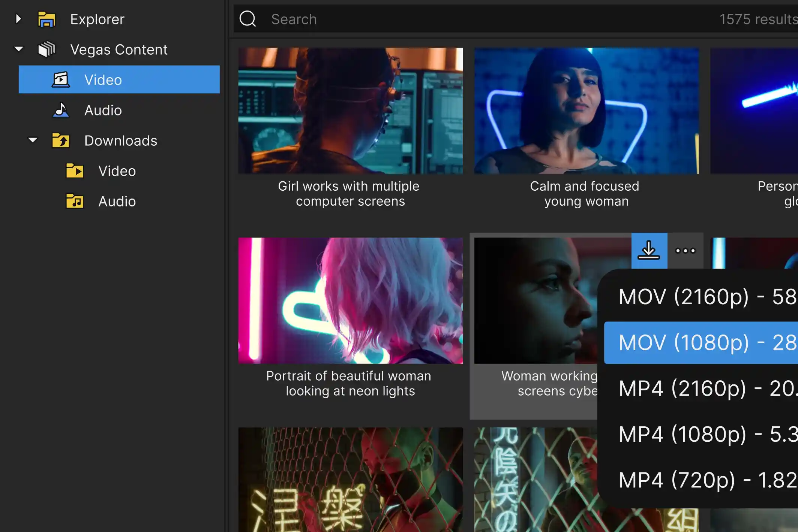Choose MOV (1080p) download format
This screenshot has width=798, height=532.
tap(701, 342)
